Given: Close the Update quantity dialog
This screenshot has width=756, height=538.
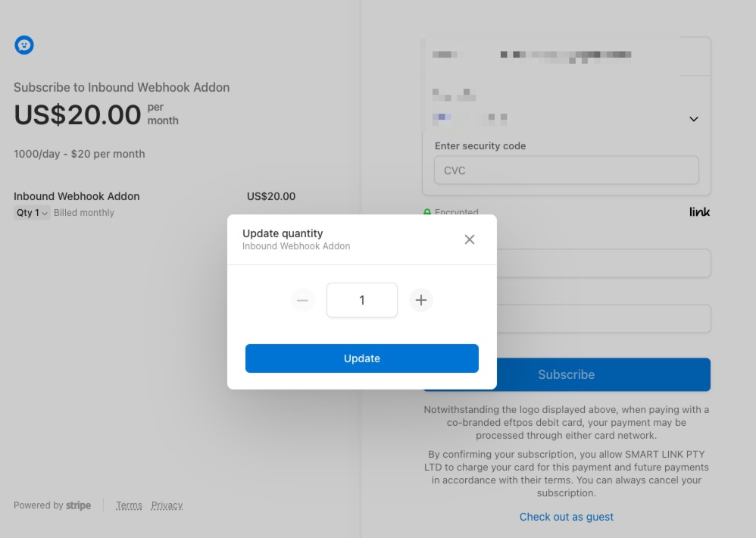Looking at the screenshot, I should tap(470, 239).
